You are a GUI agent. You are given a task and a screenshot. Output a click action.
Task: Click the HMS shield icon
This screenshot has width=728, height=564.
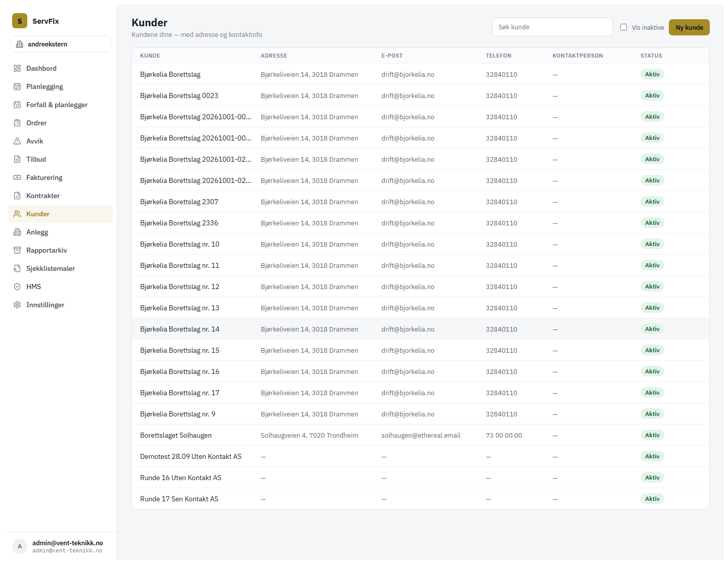17,287
